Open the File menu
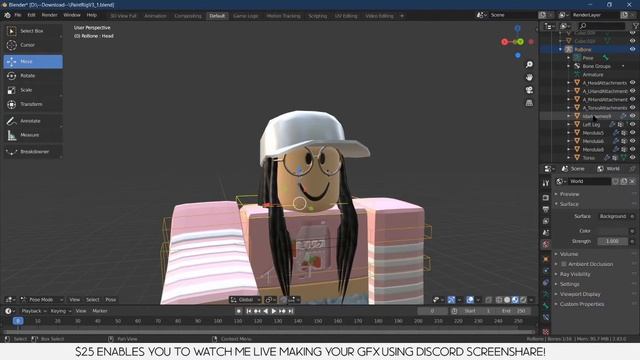The image size is (640, 360). click(x=18, y=15)
